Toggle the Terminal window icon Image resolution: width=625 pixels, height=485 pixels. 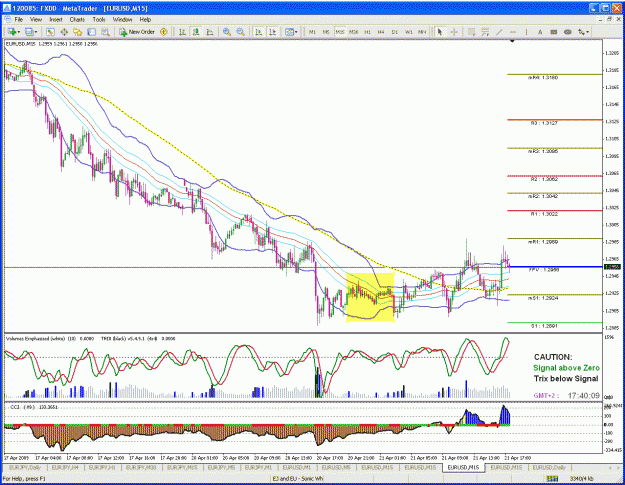[92, 32]
